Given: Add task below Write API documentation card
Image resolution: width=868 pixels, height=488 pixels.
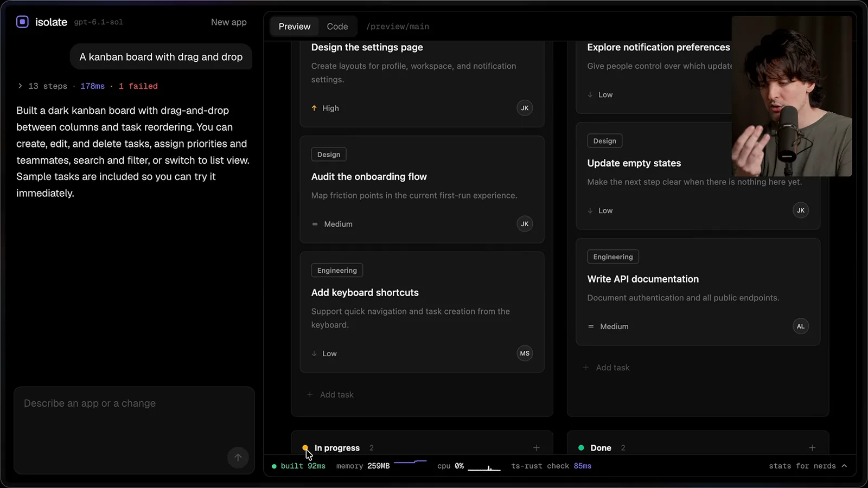Looking at the screenshot, I should 607,368.
